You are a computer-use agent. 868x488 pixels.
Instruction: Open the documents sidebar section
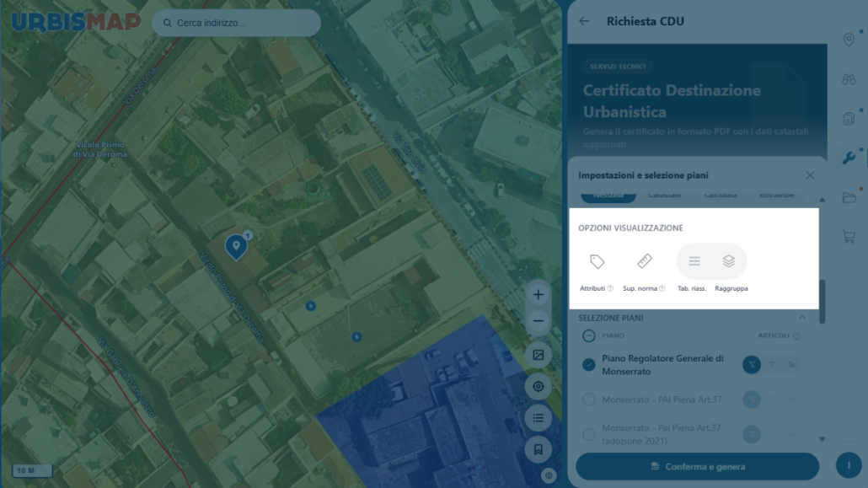click(x=849, y=119)
